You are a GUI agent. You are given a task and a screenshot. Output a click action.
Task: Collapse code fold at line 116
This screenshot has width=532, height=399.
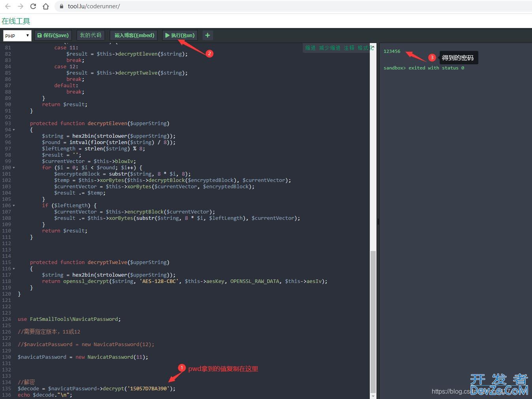[x=14, y=269]
